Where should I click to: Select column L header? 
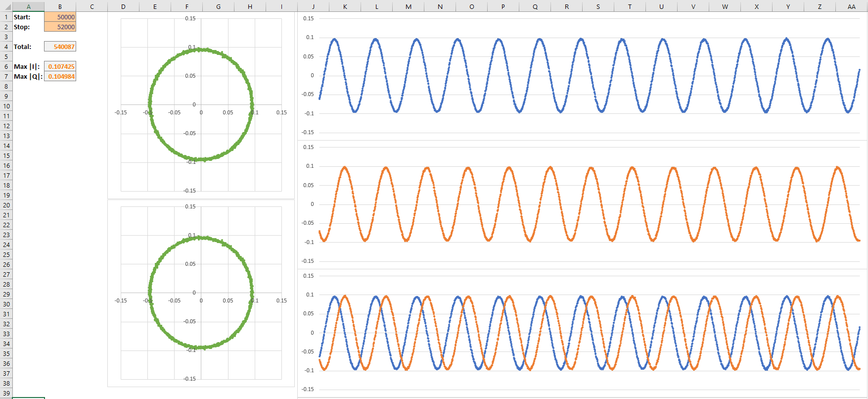pos(376,6)
